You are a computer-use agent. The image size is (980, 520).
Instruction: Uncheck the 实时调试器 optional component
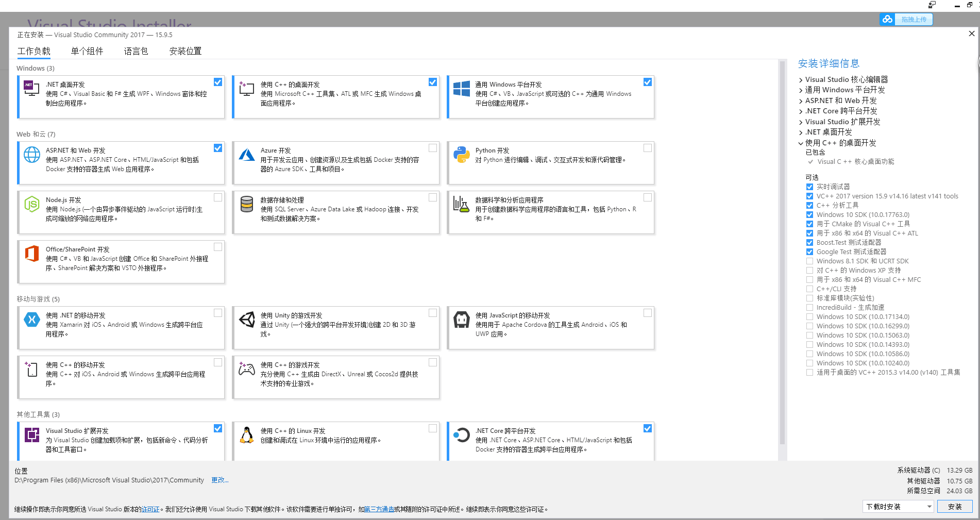tap(809, 187)
